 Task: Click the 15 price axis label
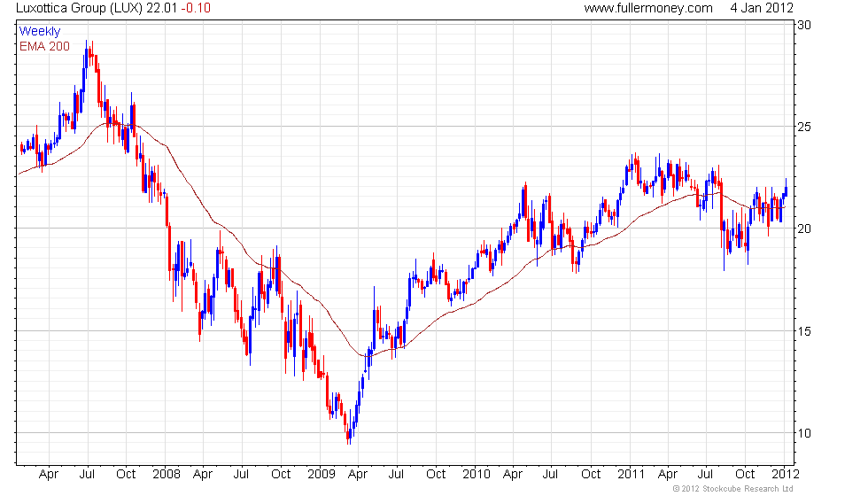pyautogui.click(x=804, y=331)
